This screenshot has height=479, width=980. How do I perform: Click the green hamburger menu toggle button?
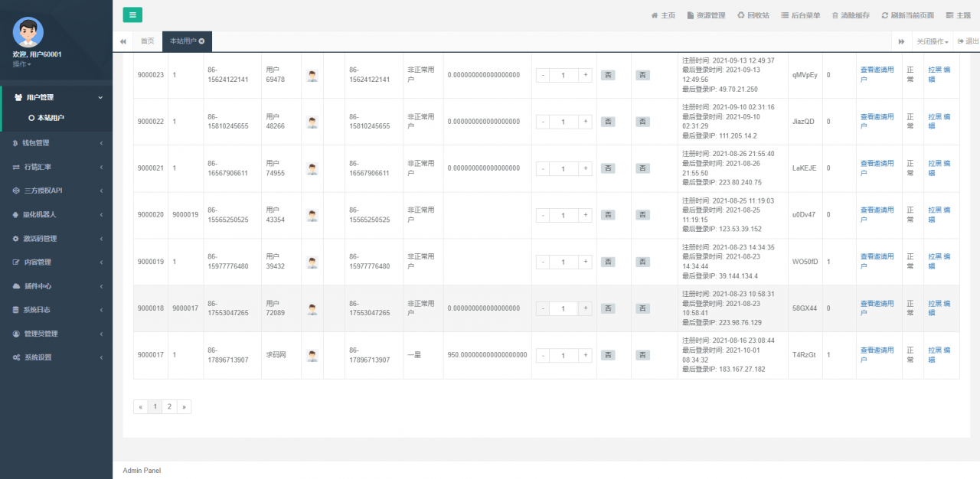(x=132, y=15)
